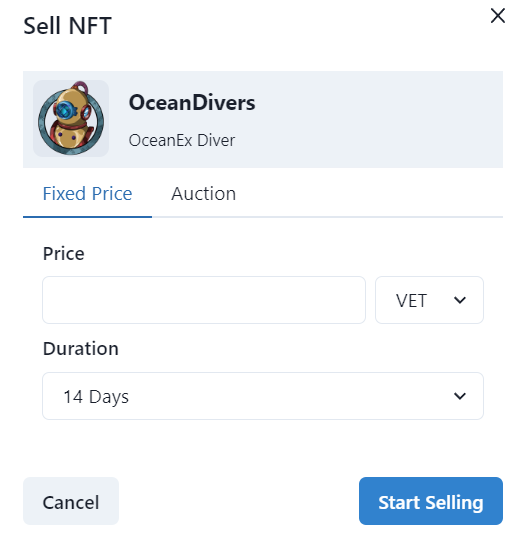Click the blue underline beneath Fixed Price
Viewport: 520px width, 536px height.
[87, 217]
